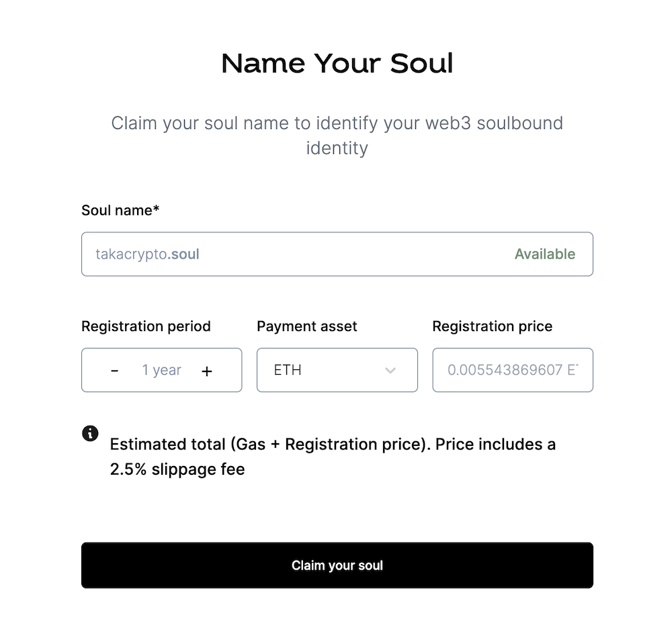
Task: Click the Claim your soul button
Action: 337,565
